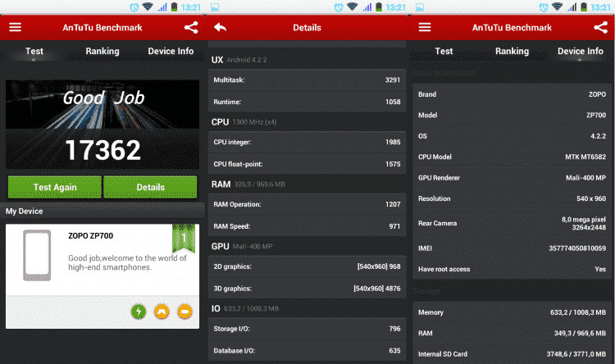This screenshot has height=364, width=615.
Task: Tap RAM Operation score row
Action: click(x=307, y=204)
